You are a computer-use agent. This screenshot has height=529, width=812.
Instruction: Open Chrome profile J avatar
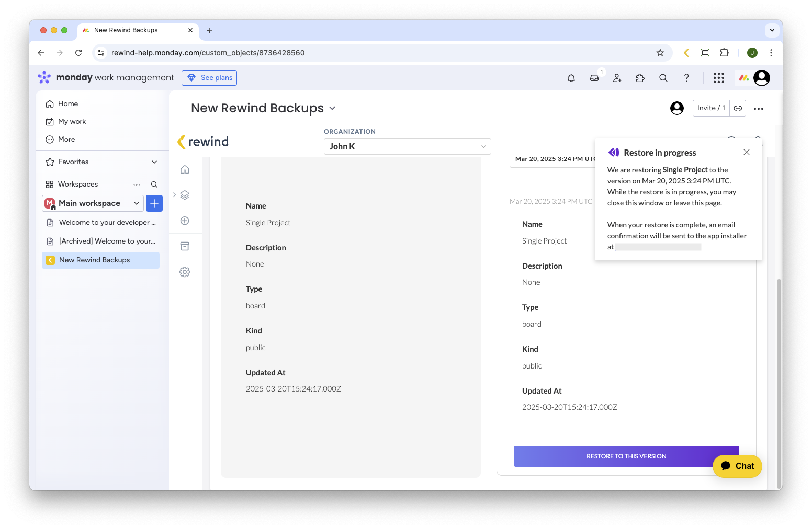[752, 53]
